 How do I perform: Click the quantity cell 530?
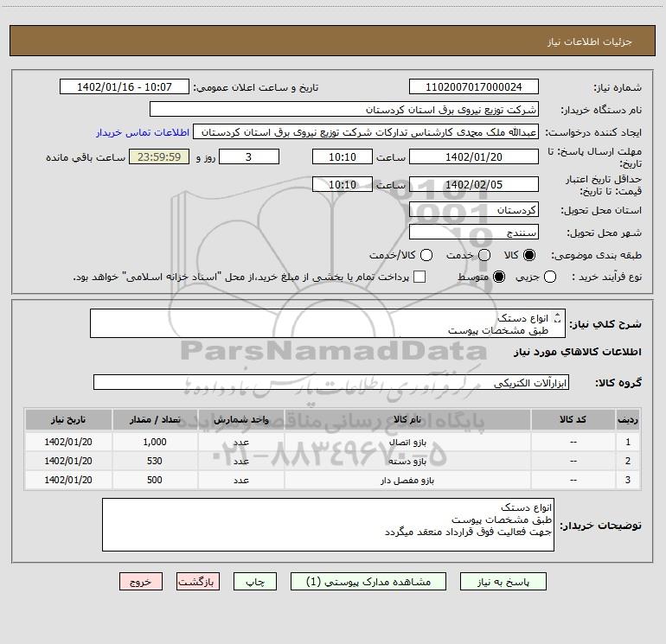[x=155, y=461]
